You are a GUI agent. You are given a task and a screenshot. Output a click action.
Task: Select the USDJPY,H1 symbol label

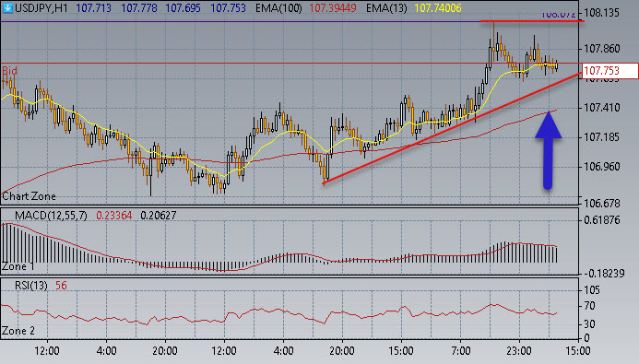point(41,8)
